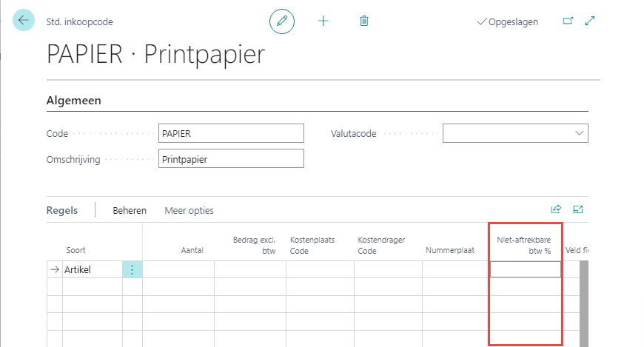Screen dimensions: 644x347
Task: Open the Valutacode dropdown
Action: click(578, 133)
